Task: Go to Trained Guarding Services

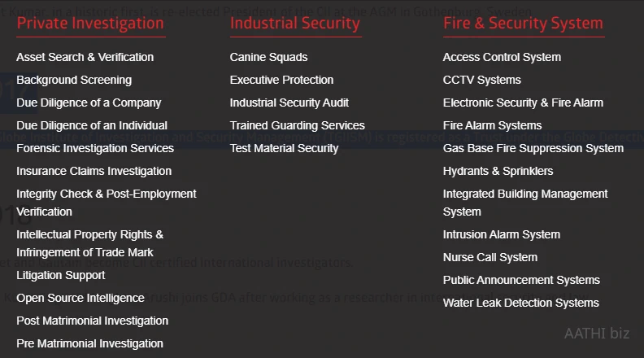Action: pyautogui.click(x=297, y=125)
